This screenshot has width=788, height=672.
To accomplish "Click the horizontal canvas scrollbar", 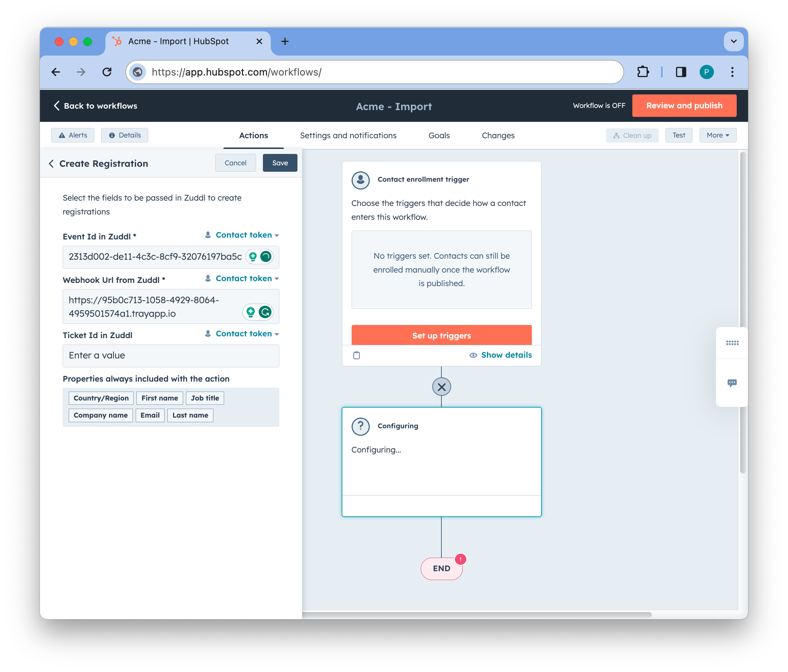I will [477, 615].
